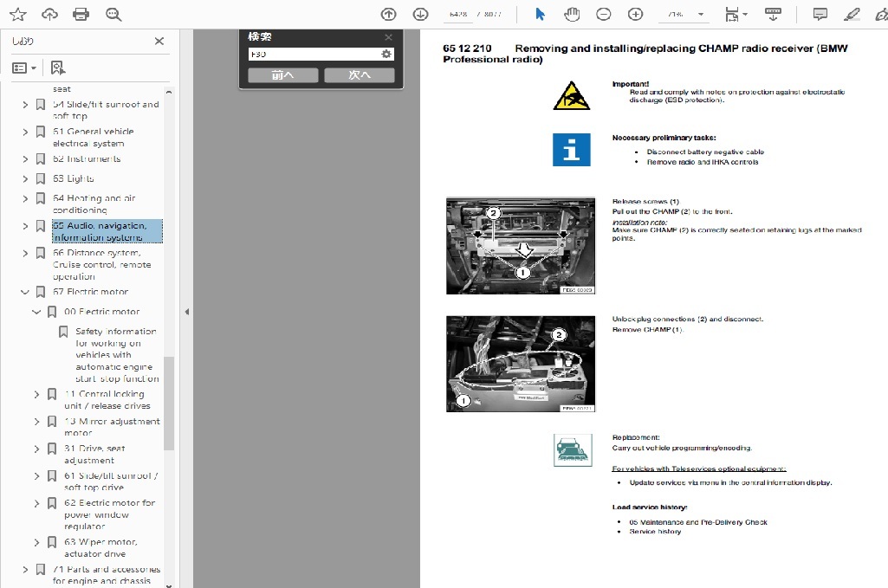Click the page number field
The height and width of the screenshot is (588, 888).
coord(458,14)
